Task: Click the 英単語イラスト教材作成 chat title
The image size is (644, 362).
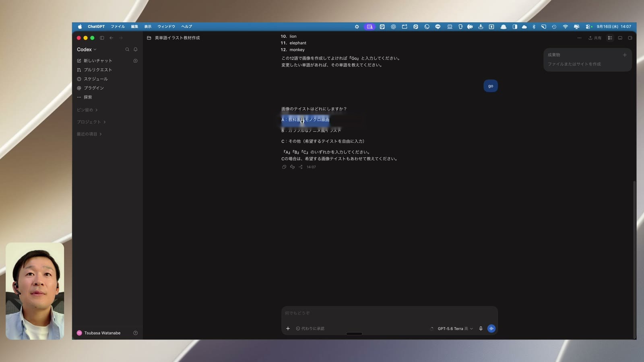Action: [x=178, y=38]
